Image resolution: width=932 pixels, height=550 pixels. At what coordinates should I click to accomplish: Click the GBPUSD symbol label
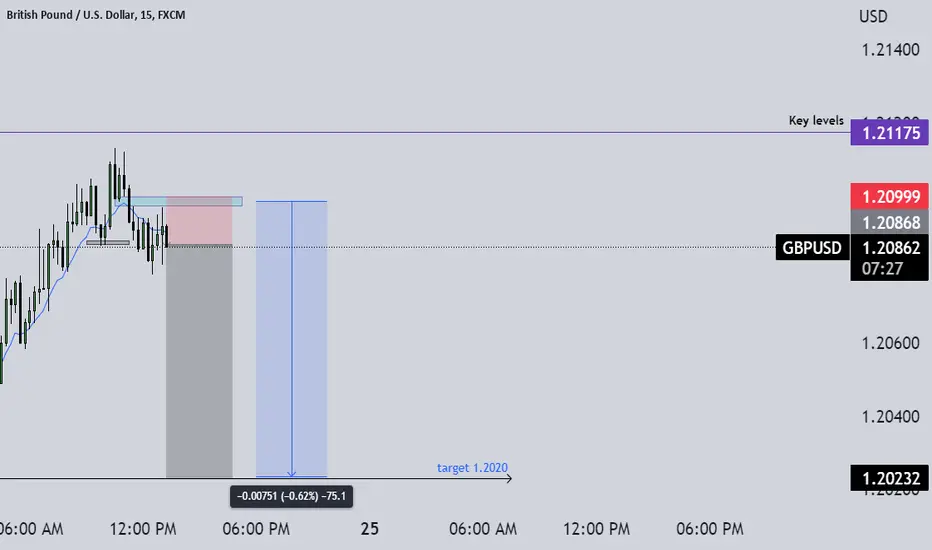(x=812, y=247)
